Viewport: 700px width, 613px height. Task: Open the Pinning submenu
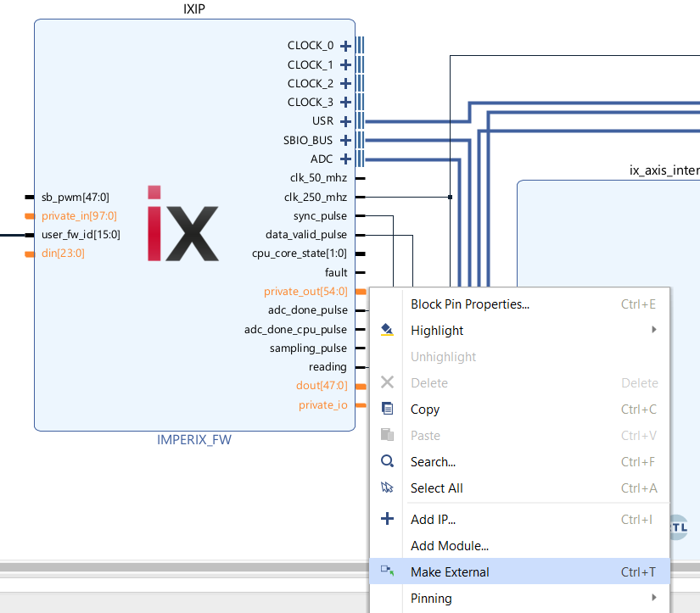pos(431,598)
